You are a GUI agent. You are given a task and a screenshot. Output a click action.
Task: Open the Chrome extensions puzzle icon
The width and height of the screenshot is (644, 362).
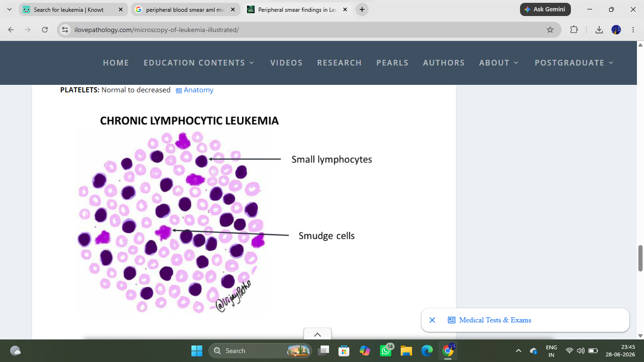click(574, 30)
